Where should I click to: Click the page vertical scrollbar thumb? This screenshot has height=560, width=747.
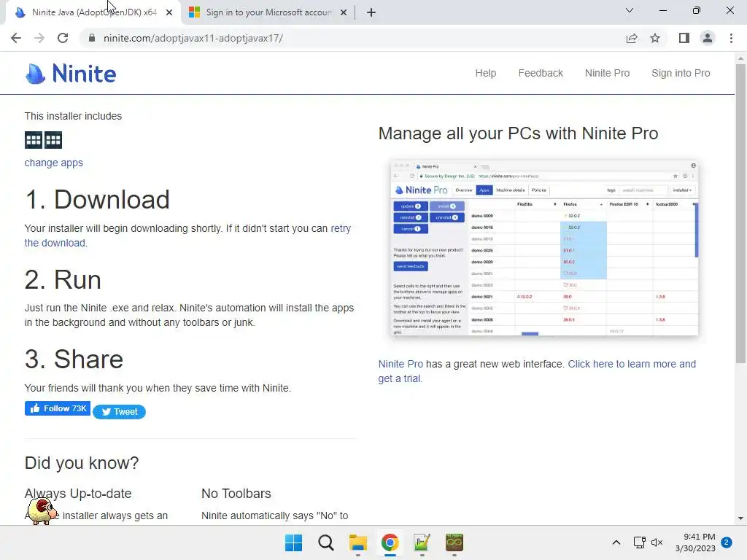click(x=740, y=214)
